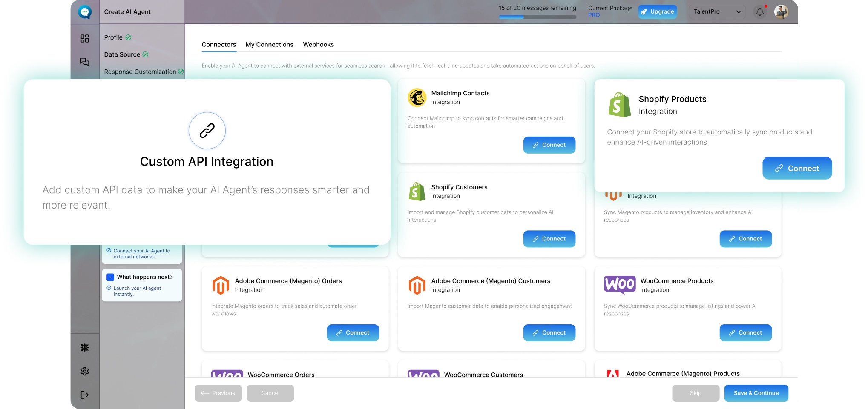Click the Shopify Products bag logo
Image resolution: width=868 pixels, height=409 pixels.
click(620, 105)
